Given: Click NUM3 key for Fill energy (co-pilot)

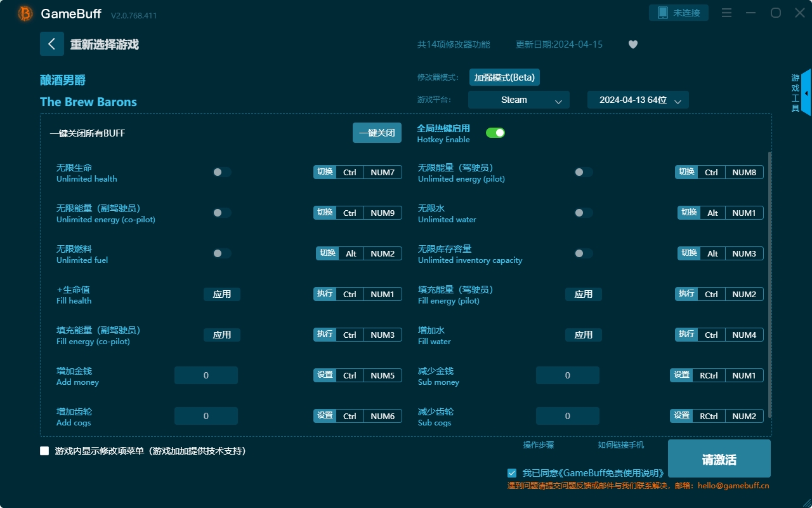Looking at the screenshot, I should pos(383,335).
